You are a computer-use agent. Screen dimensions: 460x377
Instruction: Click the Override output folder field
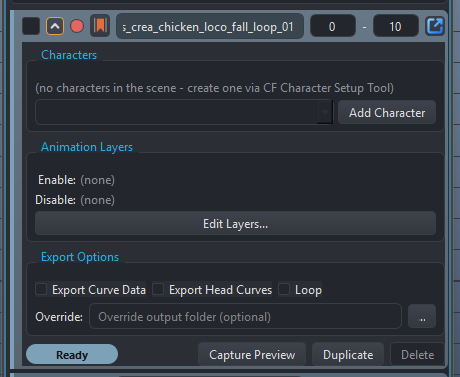pos(245,316)
